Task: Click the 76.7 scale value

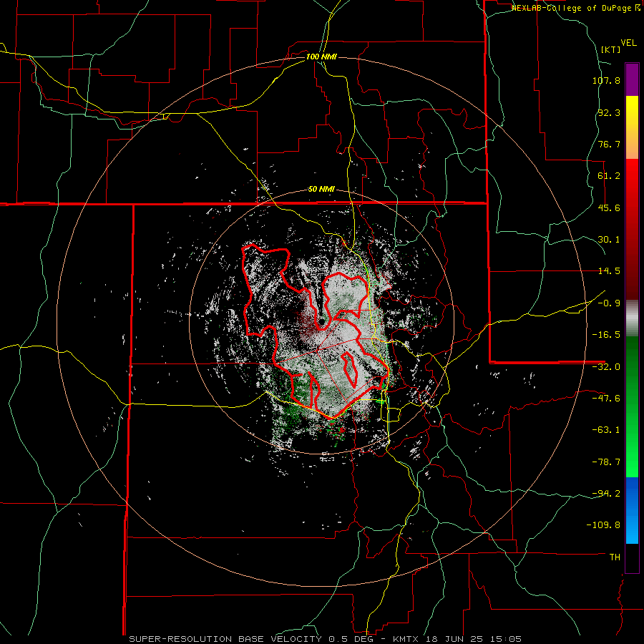Action: pyautogui.click(x=608, y=144)
